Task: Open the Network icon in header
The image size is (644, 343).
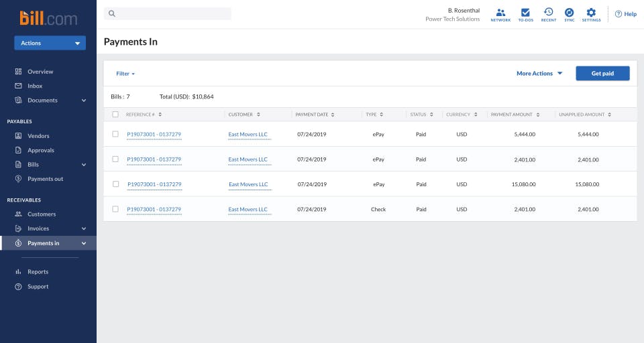Action: click(x=500, y=13)
